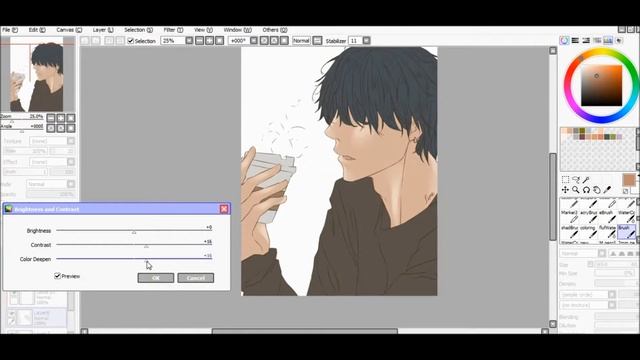Toggle the scratchpad panel icon
Screen dimensions: 640x360
click(619, 40)
